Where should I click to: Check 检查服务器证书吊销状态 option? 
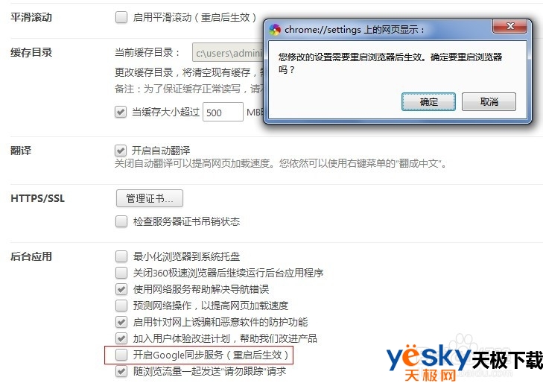pos(121,221)
